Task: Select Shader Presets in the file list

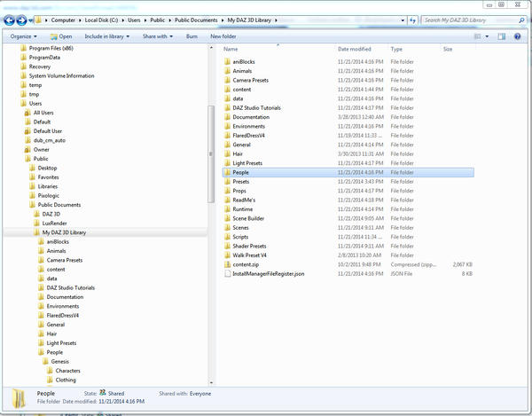Action: click(249, 246)
